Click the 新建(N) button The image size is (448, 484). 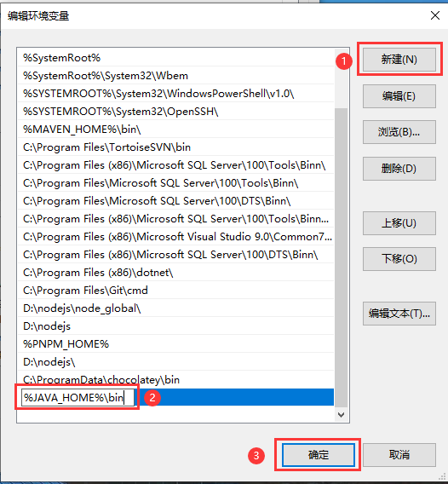[399, 60]
